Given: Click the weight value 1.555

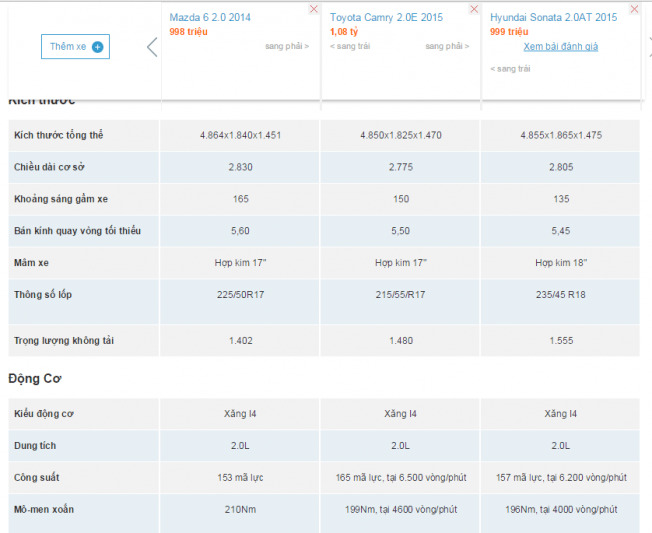Looking at the screenshot, I should [x=561, y=341].
